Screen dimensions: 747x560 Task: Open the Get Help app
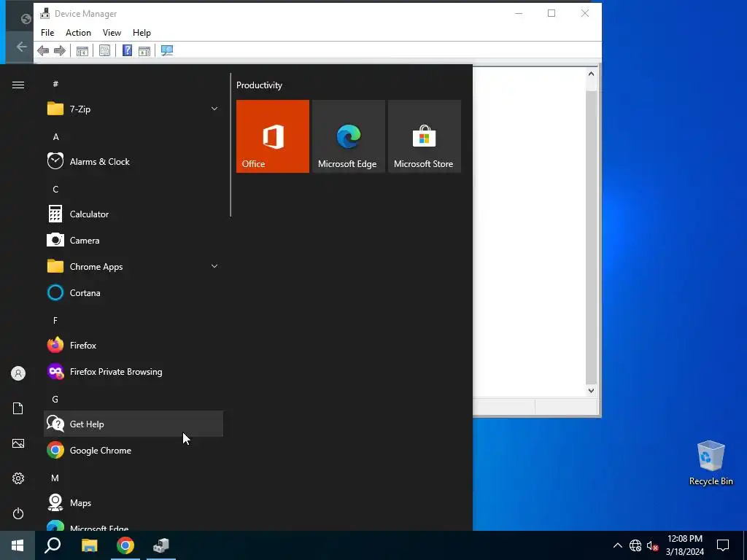pos(133,424)
